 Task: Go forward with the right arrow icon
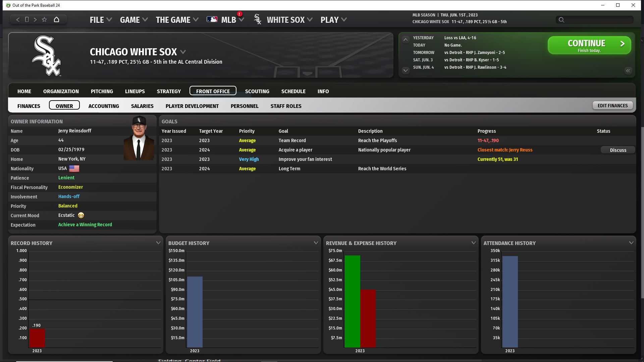(x=35, y=19)
